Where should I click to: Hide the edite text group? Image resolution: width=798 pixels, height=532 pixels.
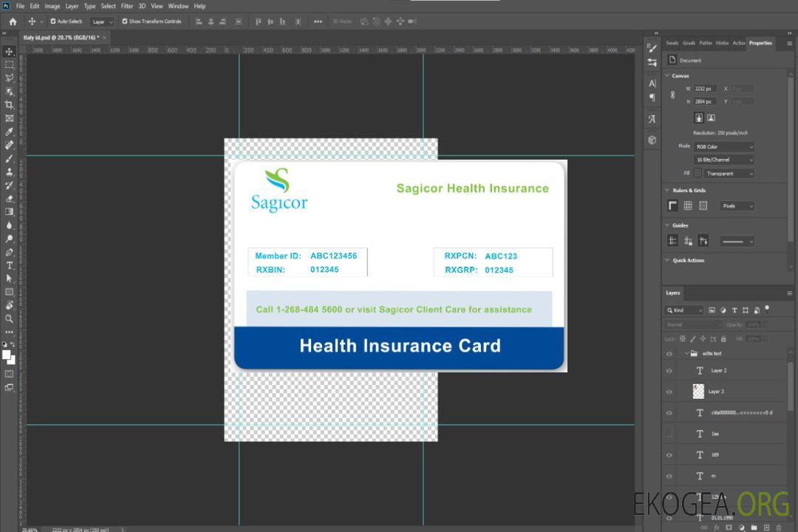[x=669, y=353]
